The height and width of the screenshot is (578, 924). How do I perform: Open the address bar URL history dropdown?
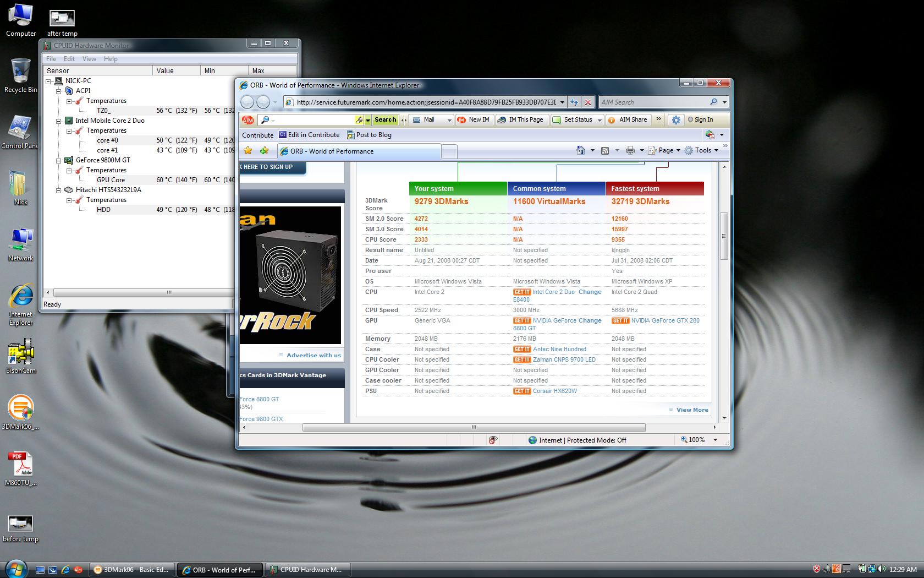pyautogui.click(x=562, y=102)
